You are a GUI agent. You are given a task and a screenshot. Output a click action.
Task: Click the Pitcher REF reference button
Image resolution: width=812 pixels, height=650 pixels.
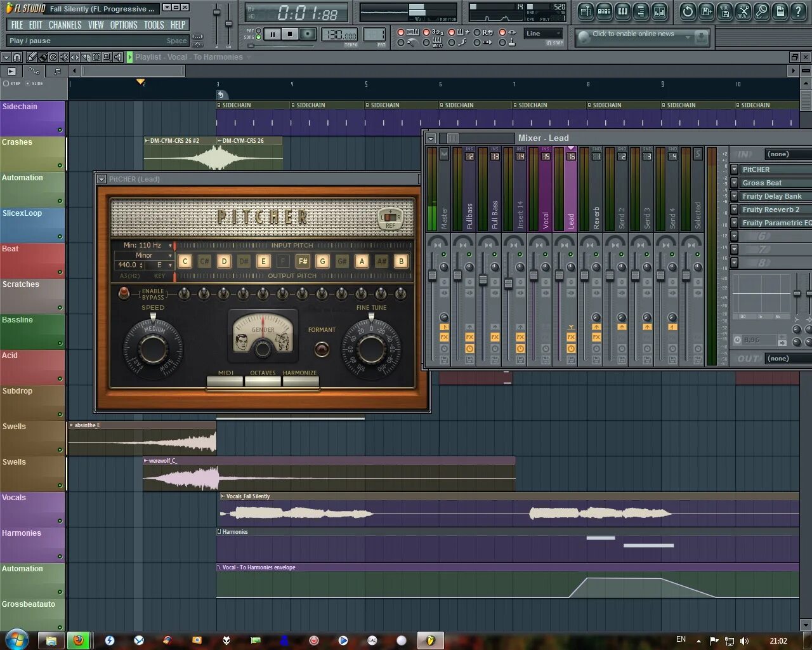click(390, 218)
